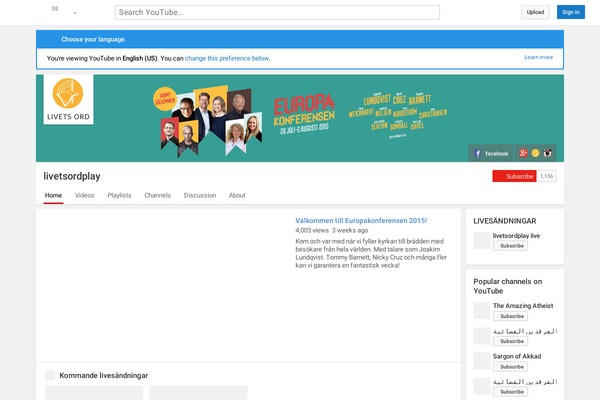
Task: Switch to the Playlists tab
Action: [x=119, y=195]
